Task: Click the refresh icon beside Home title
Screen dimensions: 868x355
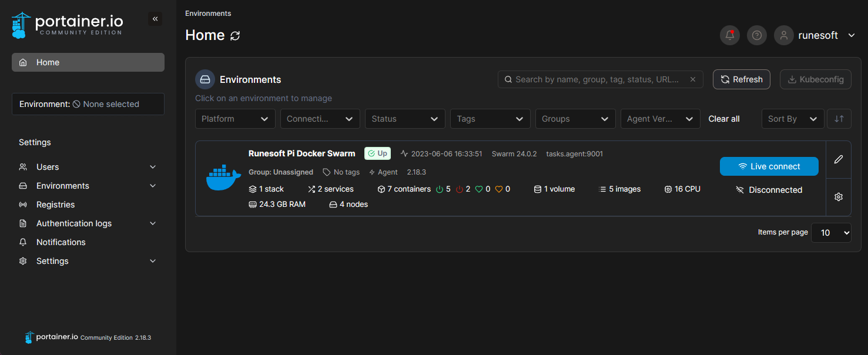Action: click(235, 36)
